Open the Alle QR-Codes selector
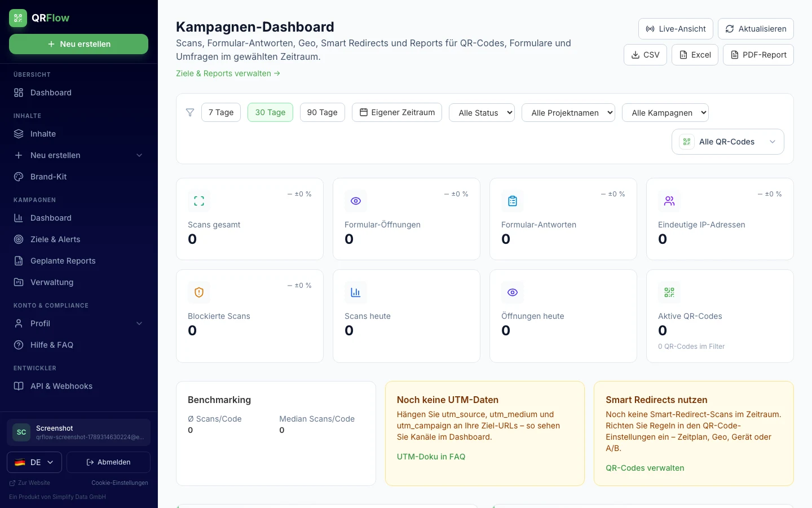The width and height of the screenshot is (812, 508). 728,142
